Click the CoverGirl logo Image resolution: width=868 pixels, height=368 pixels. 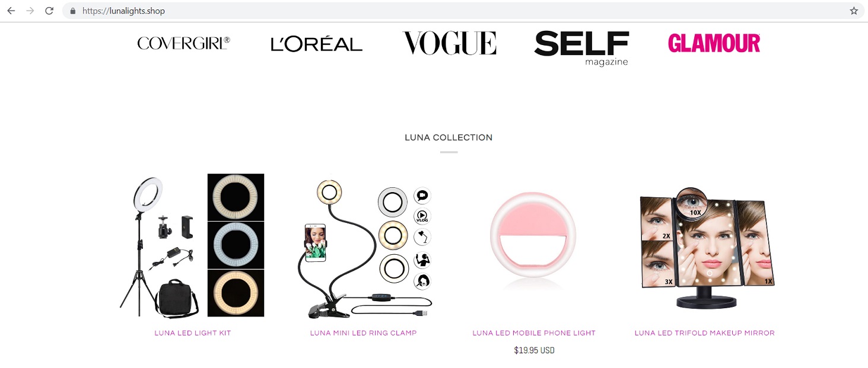[x=183, y=43]
